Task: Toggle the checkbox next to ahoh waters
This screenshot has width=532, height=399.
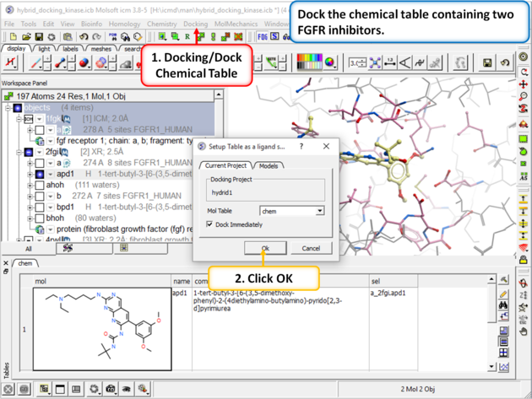Action: (x=40, y=185)
